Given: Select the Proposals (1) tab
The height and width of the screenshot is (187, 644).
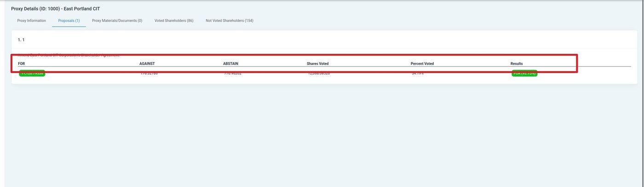Looking at the screenshot, I should tap(69, 21).
